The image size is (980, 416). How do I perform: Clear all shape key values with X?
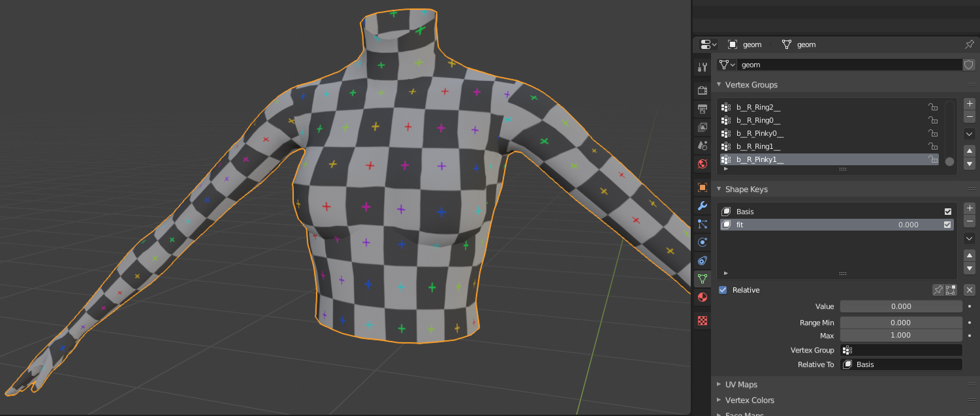point(970,290)
